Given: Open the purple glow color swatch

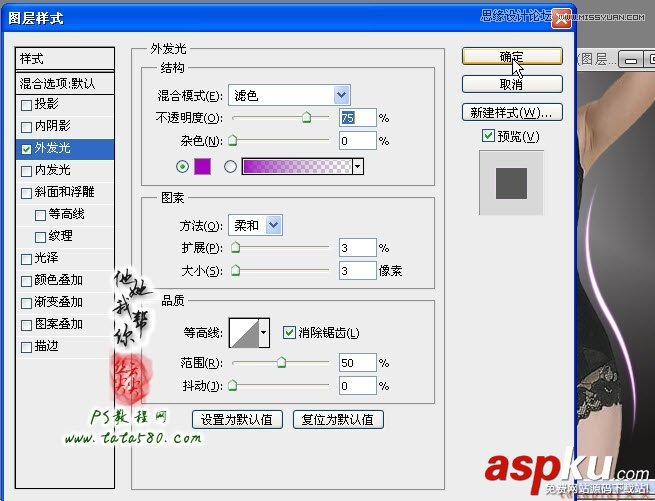Looking at the screenshot, I should tap(203, 166).
